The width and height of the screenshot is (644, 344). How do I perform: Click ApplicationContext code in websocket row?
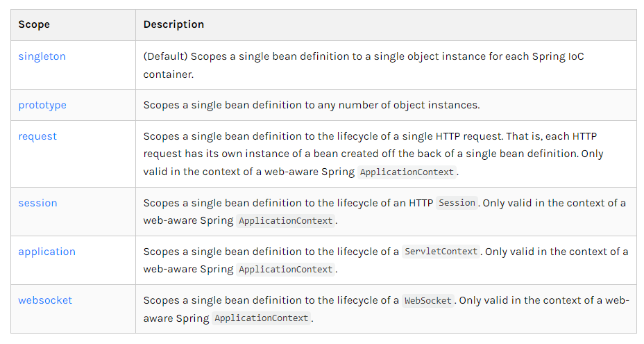(x=261, y=318)
